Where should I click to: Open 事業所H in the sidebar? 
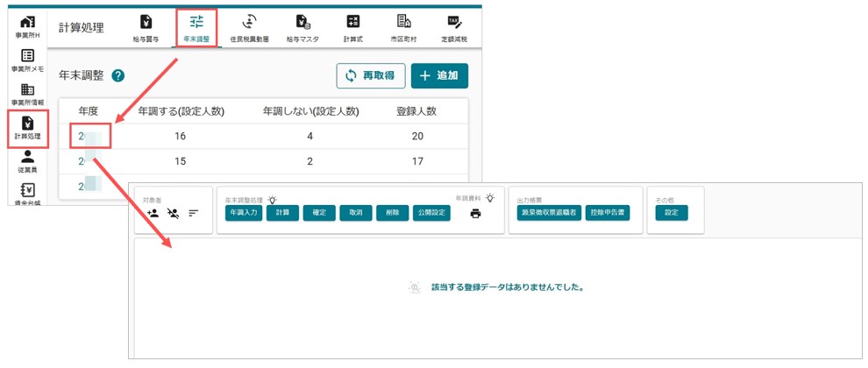click(x=28, y=26)
